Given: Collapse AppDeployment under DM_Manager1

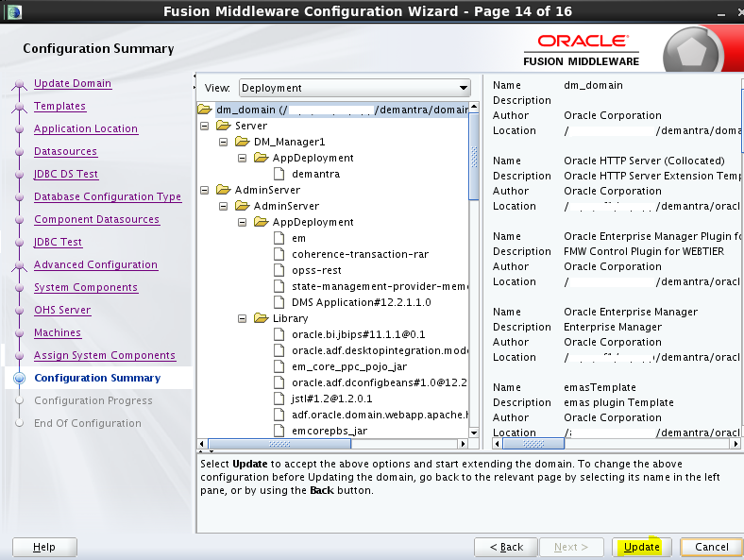Looking at the screenshot, I should [x=242, y=158].
